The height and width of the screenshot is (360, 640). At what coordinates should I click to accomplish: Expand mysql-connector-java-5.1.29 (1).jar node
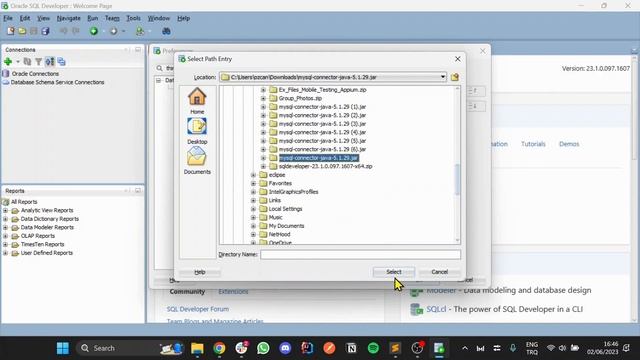click(263, 107)
